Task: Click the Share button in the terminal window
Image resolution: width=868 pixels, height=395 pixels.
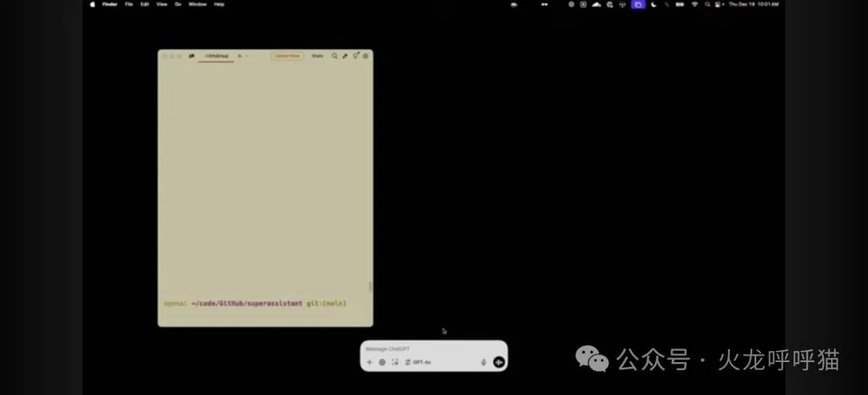Action: pos(317,56)
